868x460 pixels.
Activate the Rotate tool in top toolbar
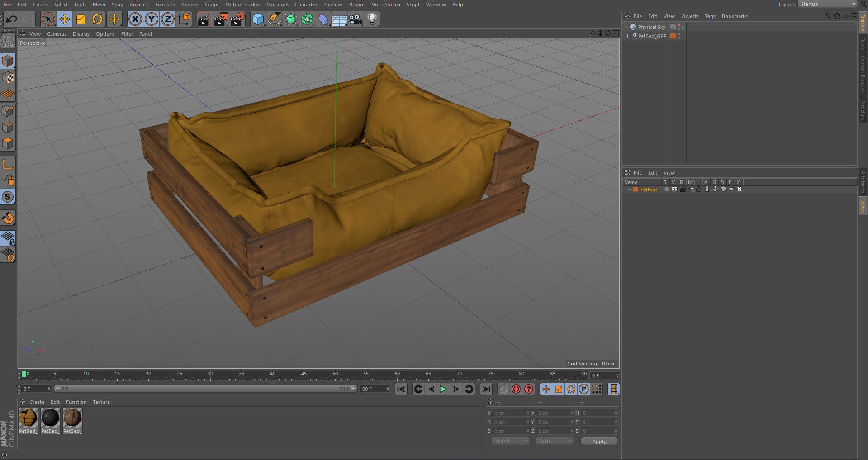pos(97,19)
